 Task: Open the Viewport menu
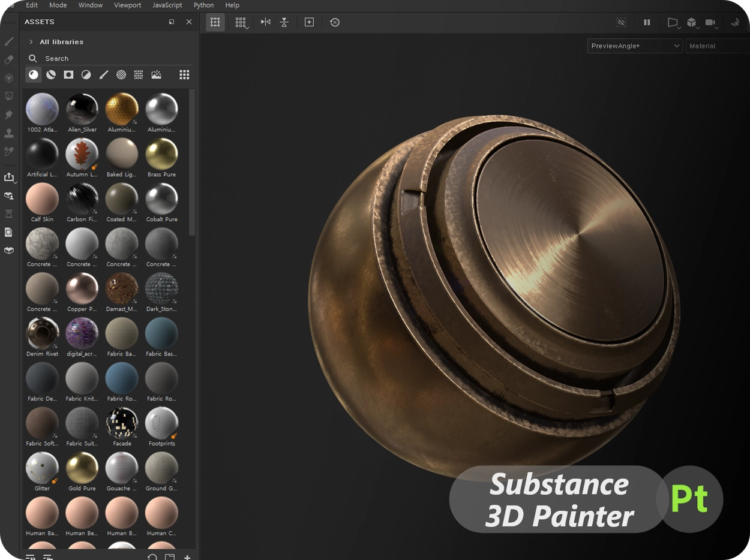point(128,5)
